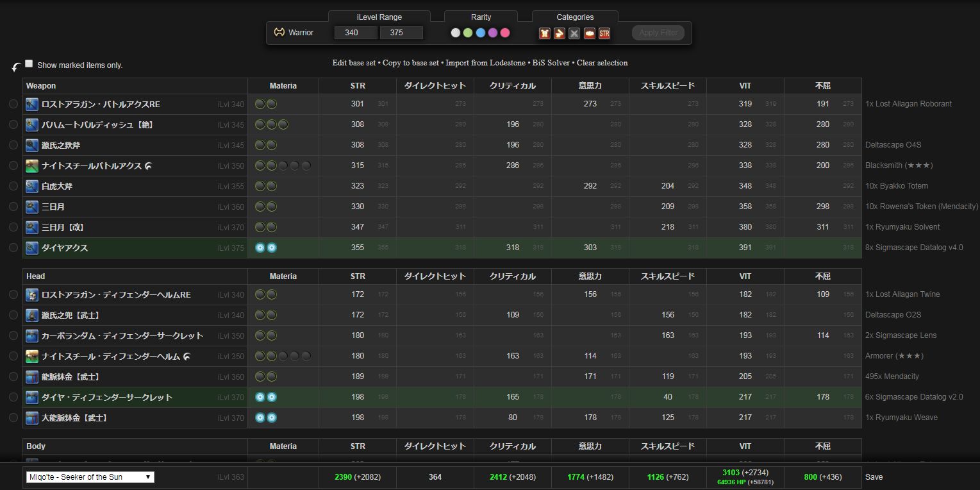Screen dimensions: 980x490
Task: Open the second materia slot of 大龍脈鉢金【武士】
Action: click(272, 418)
